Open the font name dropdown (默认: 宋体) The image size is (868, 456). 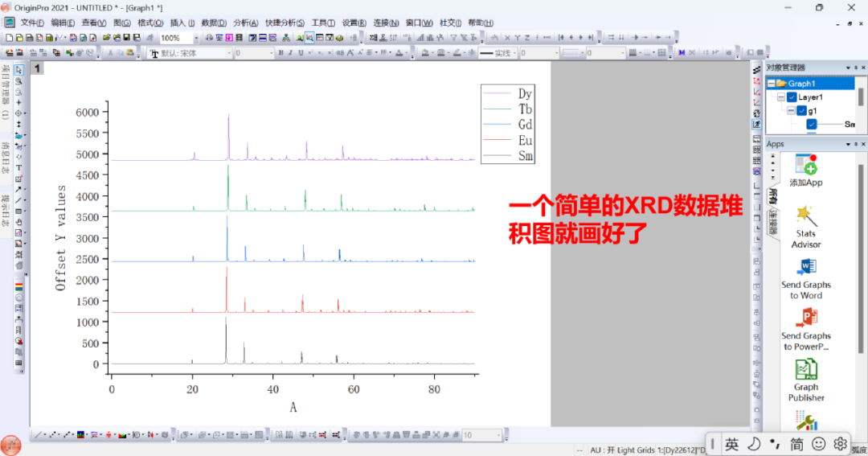(229, 52)
